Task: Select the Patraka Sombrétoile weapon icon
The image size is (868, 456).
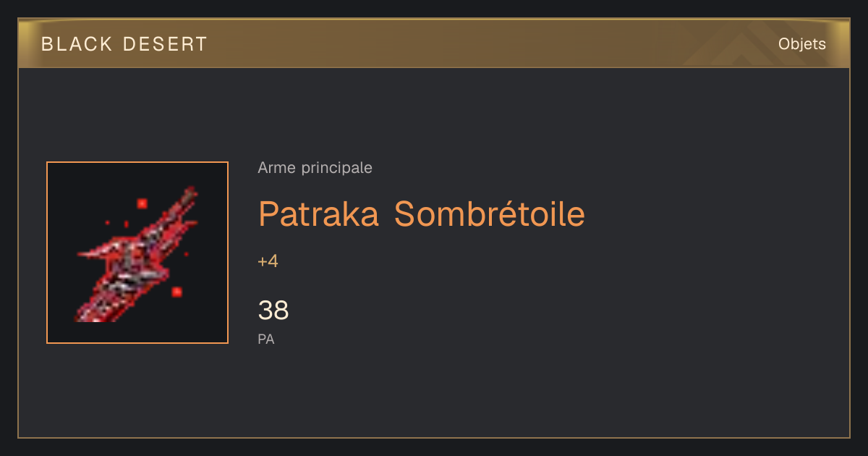Action: point(137,253)
